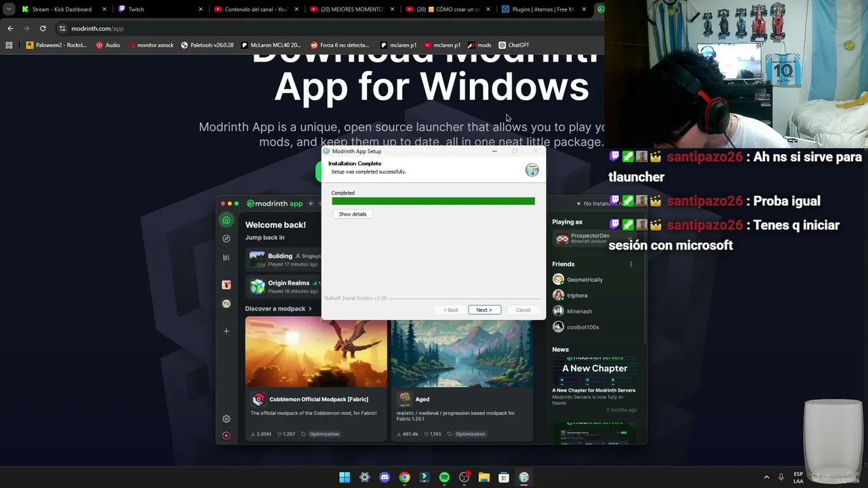
Task: Open the compass Discover icon in sidebar
Action: pyautogui.click(x=226, y=239)
